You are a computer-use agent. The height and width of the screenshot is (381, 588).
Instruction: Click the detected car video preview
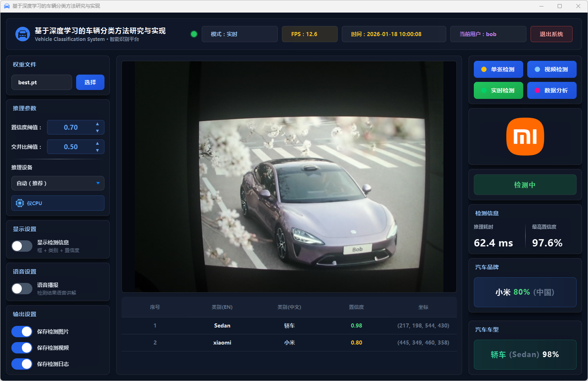[289, 177]
